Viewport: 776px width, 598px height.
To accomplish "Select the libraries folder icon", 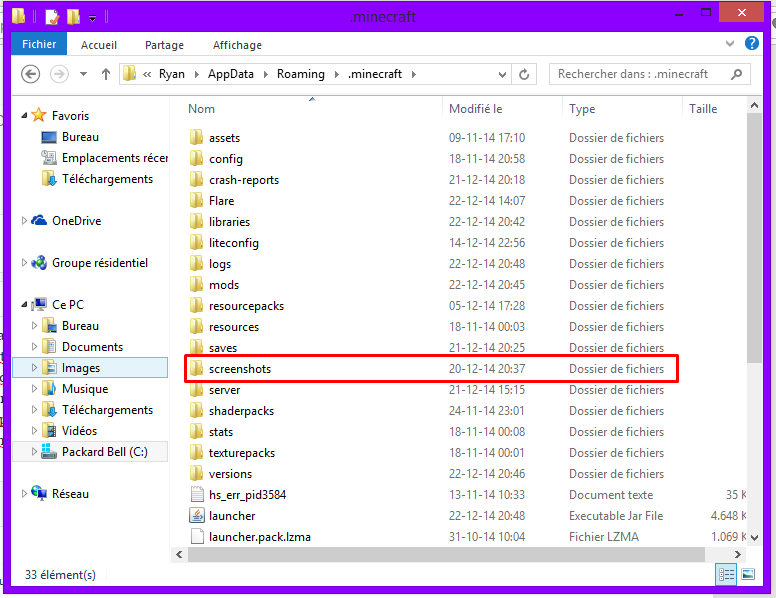I will tap(197, 221).
